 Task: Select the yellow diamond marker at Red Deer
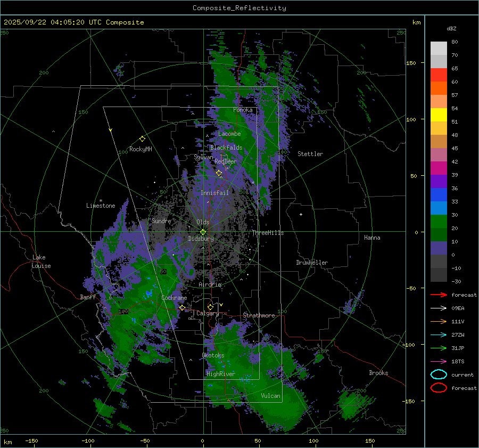[x=219, y=173]
